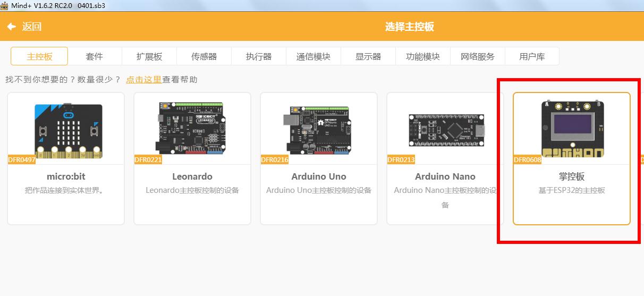The width and height of the screenshot is (644, 296).
Task: Click the DFR0213 product code badge
Action: click(401, 159)
